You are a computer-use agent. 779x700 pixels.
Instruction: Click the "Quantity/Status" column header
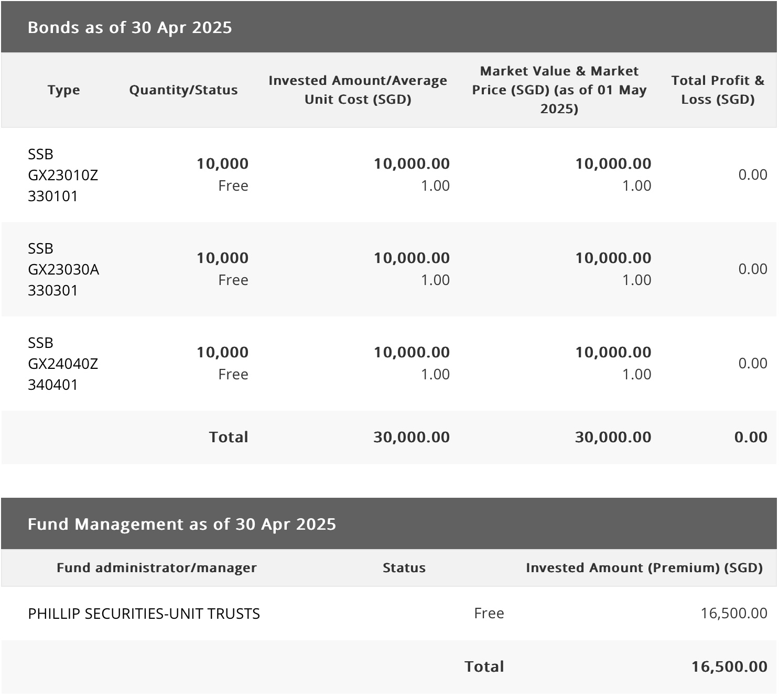point(183,90)
